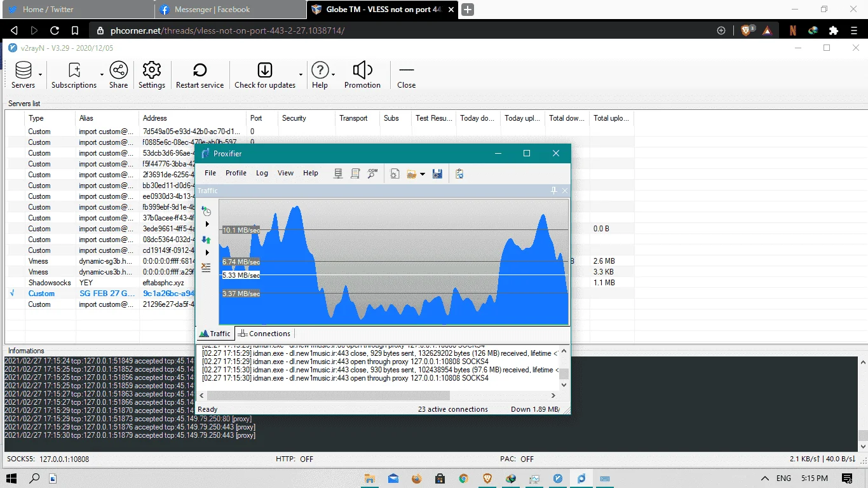Screen dimensions: 868x488
Task: Open a new browser tab
Action: [467, 10]
